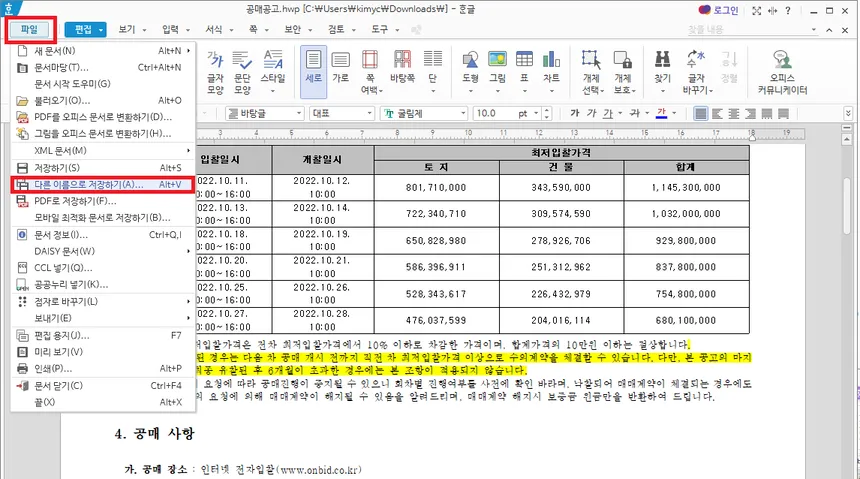Click the font color 가 button

click(x=661, y=113)
